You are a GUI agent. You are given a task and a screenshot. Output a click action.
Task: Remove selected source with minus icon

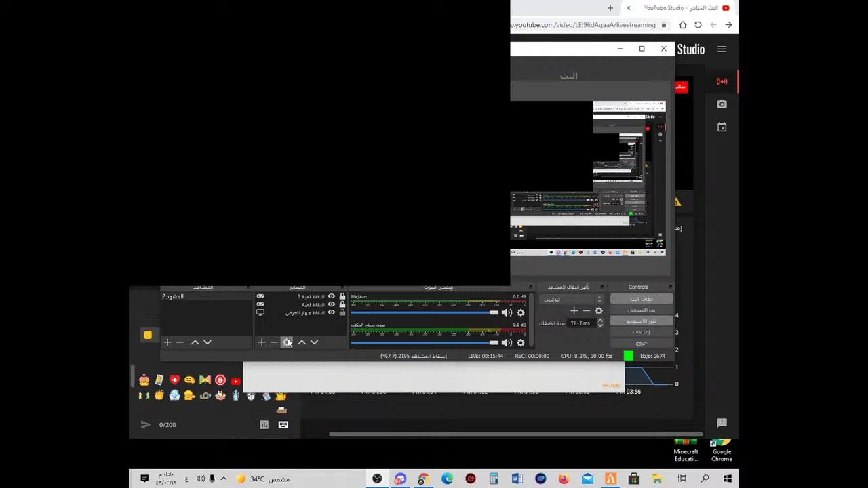point(274,342)
